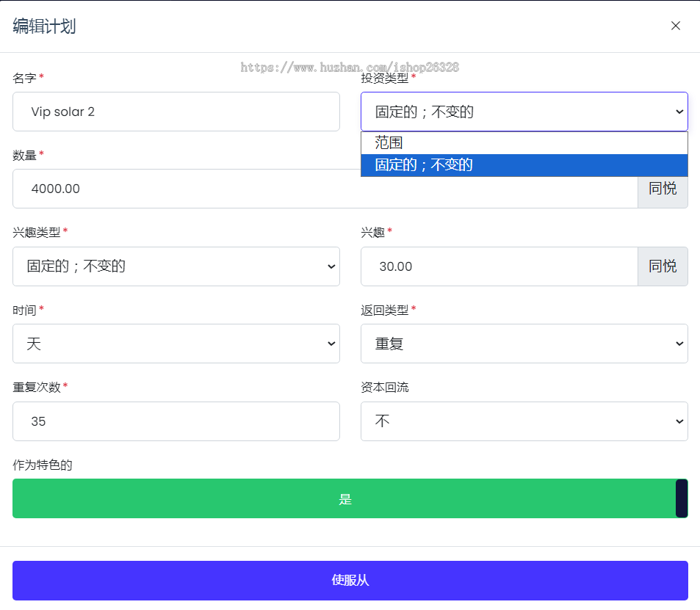
Task: Select 范围 option in dropdown list
Action: (524, 143)
